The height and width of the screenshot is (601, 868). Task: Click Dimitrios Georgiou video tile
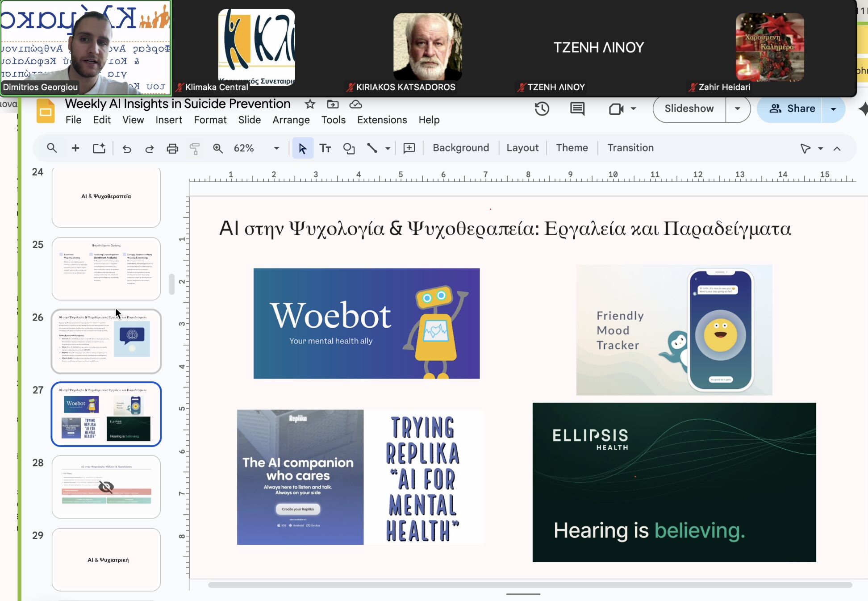[85, 48]
